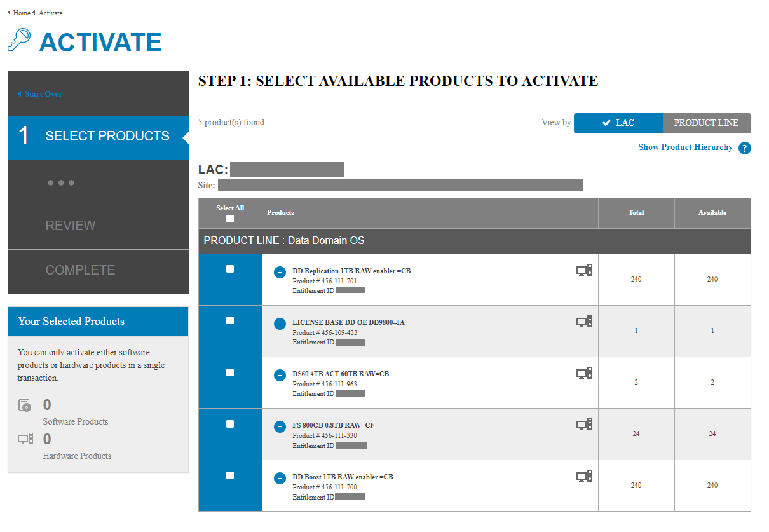This screenshot has height=532, width=769.
Task: Expand the DS60 4TB ACT 60TB product
Action: (x=280, y=374)
